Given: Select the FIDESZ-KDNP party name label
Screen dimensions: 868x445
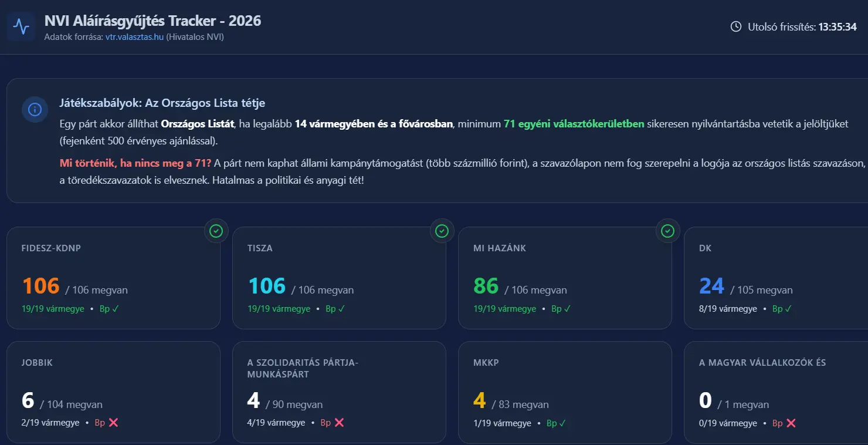Looking at the screenshot, I should [51, 248].
